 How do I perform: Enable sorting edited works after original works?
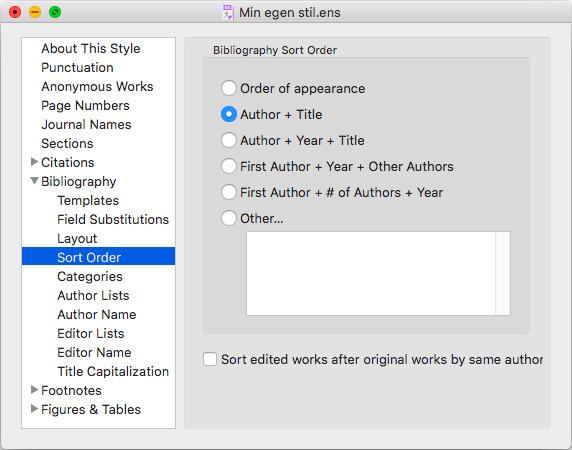pos(210,359)
